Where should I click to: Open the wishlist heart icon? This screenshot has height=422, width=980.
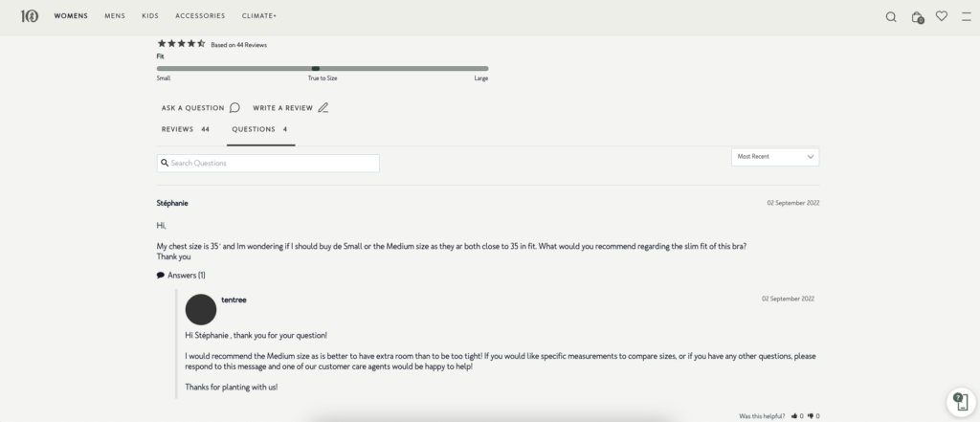[942, 16]
